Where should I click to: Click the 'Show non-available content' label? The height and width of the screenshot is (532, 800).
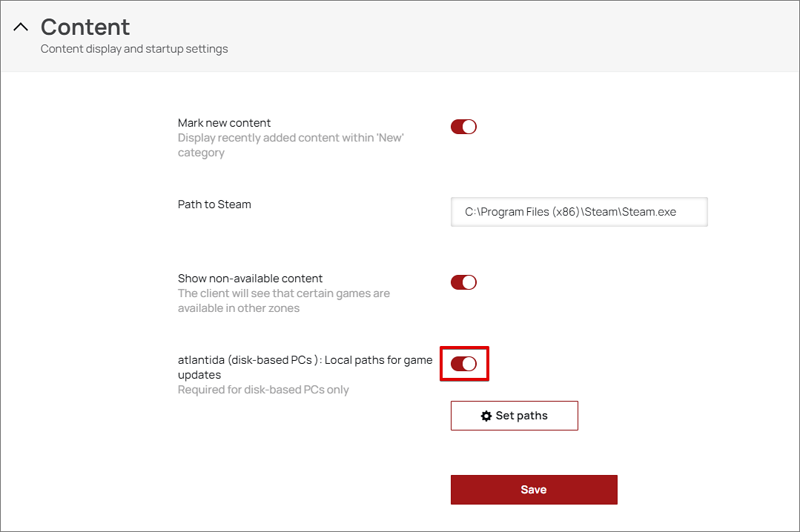(x=250, y=279)
